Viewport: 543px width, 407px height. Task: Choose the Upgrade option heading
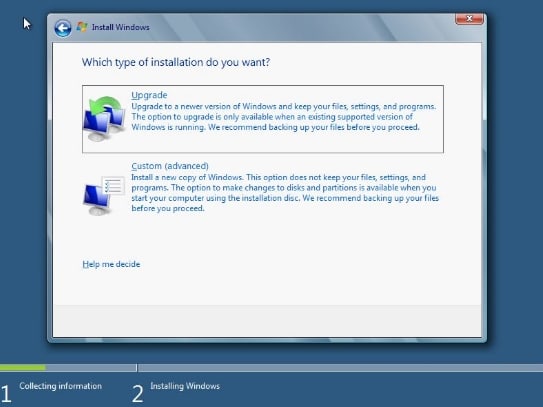point(149,95)
